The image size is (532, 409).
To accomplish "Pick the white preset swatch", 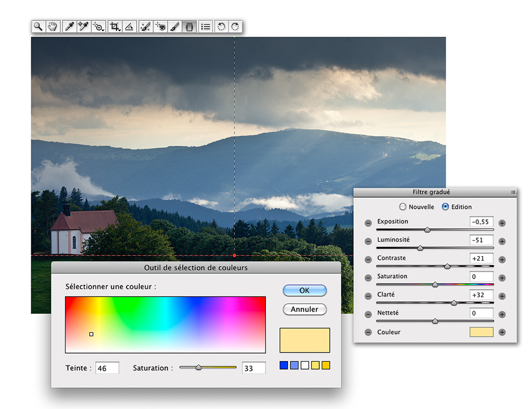I will tap(305, 365).
